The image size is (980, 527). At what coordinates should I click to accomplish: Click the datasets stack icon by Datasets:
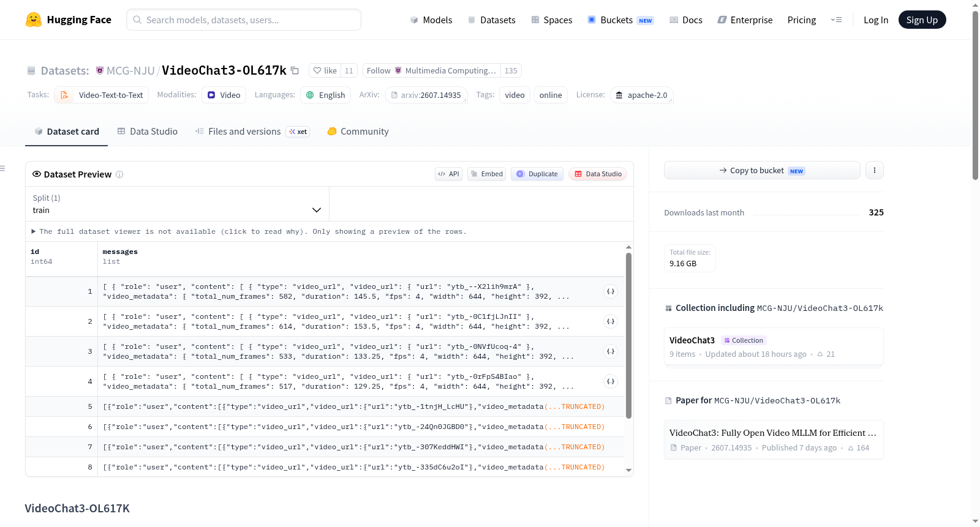pos(31,71)
